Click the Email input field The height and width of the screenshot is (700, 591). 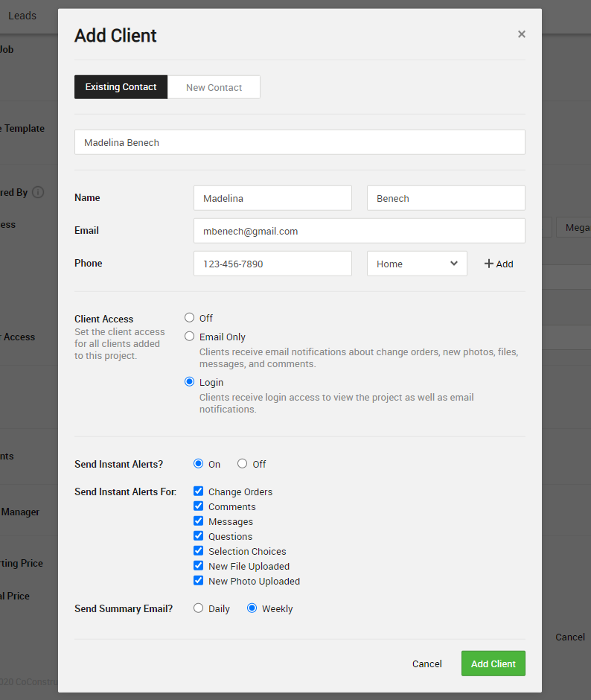(x=359, y=231)
